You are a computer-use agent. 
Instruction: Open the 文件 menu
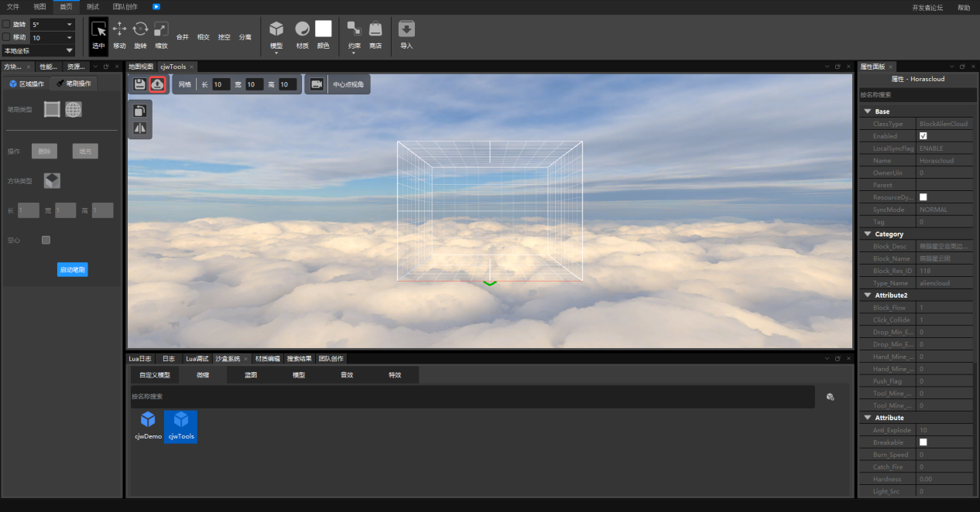tap(13, 7)
